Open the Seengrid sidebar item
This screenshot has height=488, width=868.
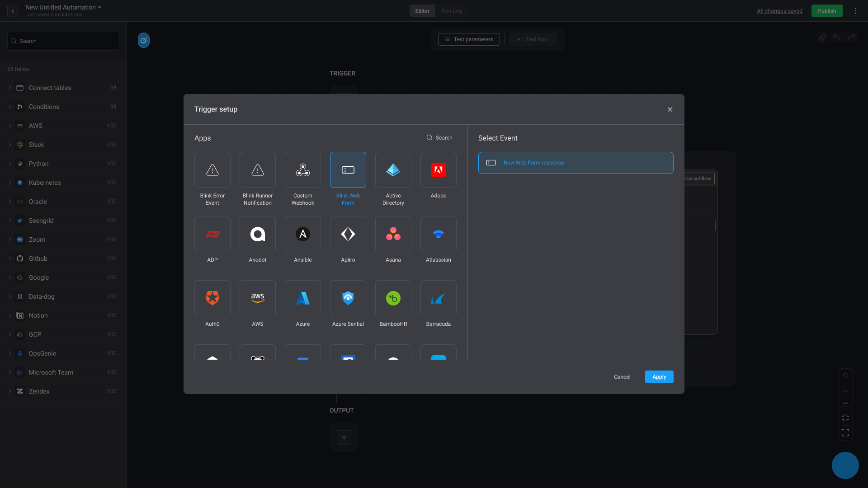[x=63, y=221]
